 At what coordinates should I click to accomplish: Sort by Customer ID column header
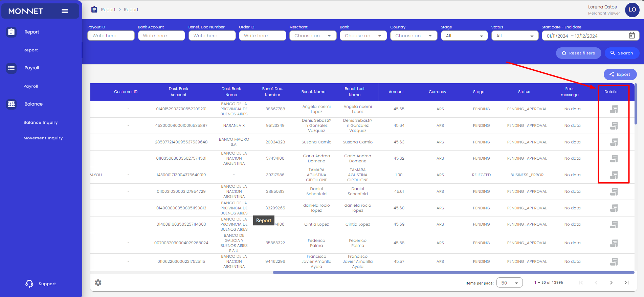pyautogui.click(x=126, y=92)
